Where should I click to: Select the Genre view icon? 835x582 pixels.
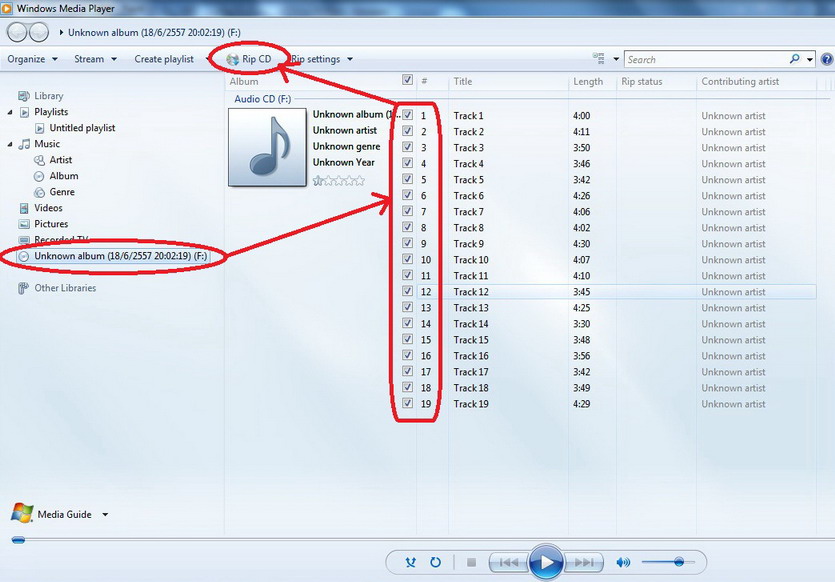(x=39, y=192)
